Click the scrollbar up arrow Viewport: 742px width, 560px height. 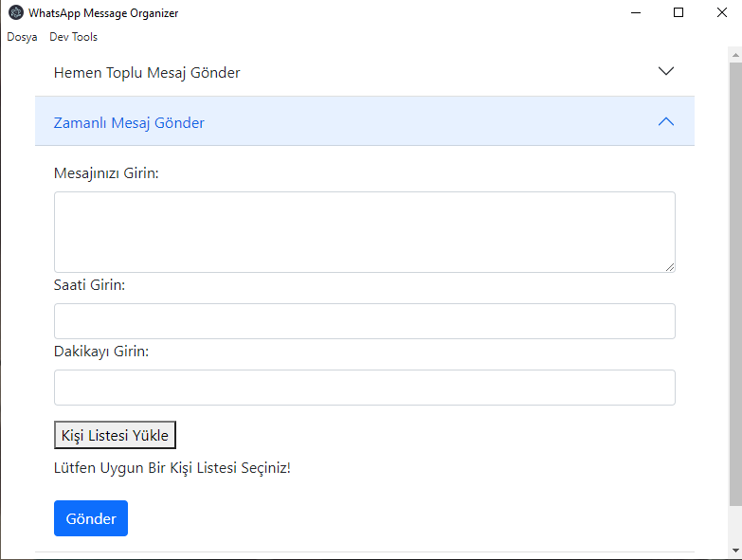tap(735, 55)
